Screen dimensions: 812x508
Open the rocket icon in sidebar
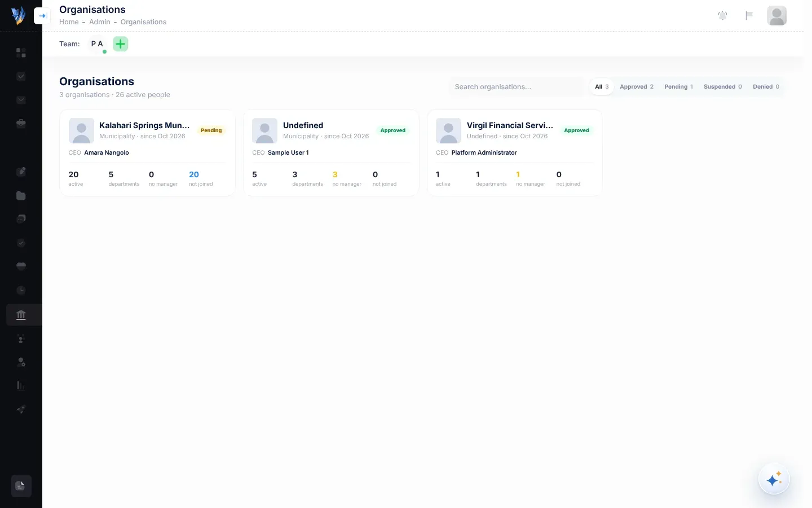(21, 409)
